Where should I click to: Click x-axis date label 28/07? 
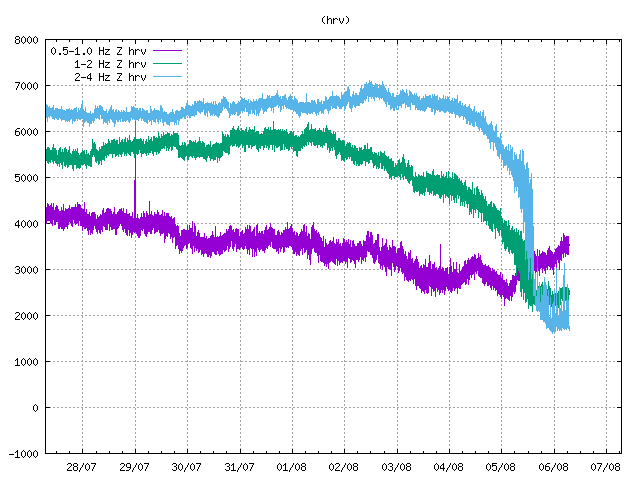(81, 467)
